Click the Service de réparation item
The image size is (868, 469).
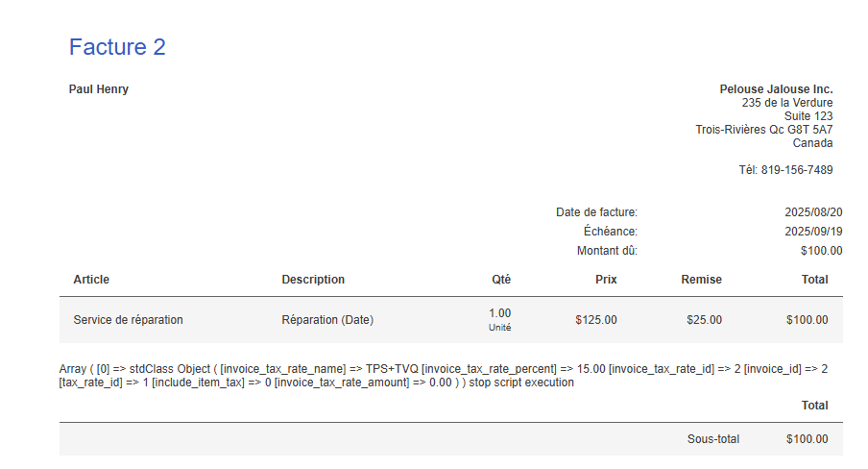coord(128,320)
